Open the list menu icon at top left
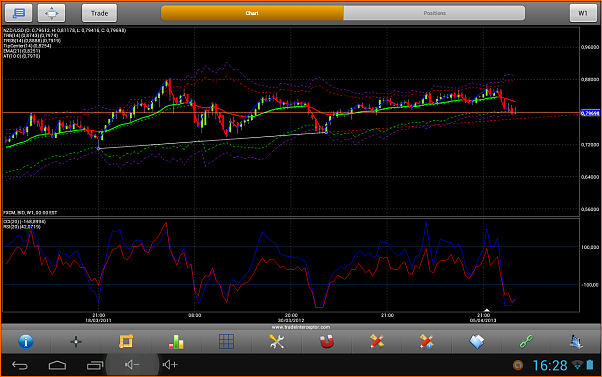This screenshot has height=377, width=602. tap(18, 13)
